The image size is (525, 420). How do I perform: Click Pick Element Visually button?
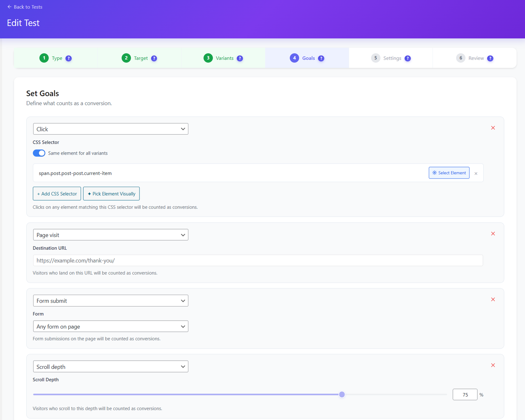(111, 194)
